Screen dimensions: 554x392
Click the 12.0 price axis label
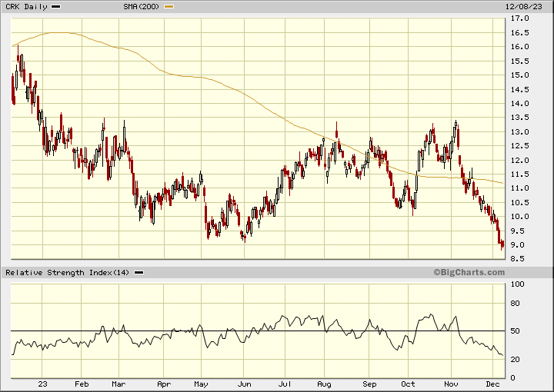tap(519, 160)
